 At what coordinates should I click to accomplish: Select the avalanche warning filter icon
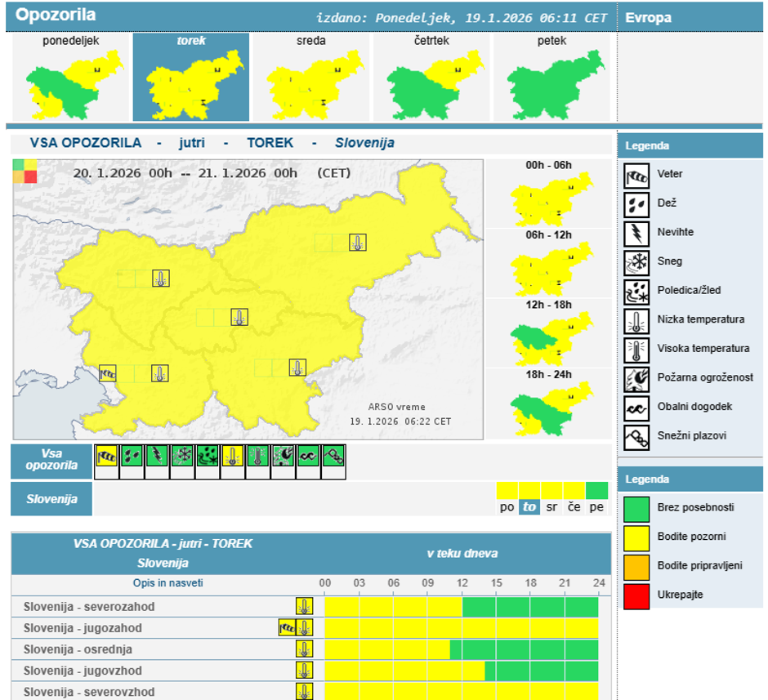pyautogui.click(x=333, y=457)
